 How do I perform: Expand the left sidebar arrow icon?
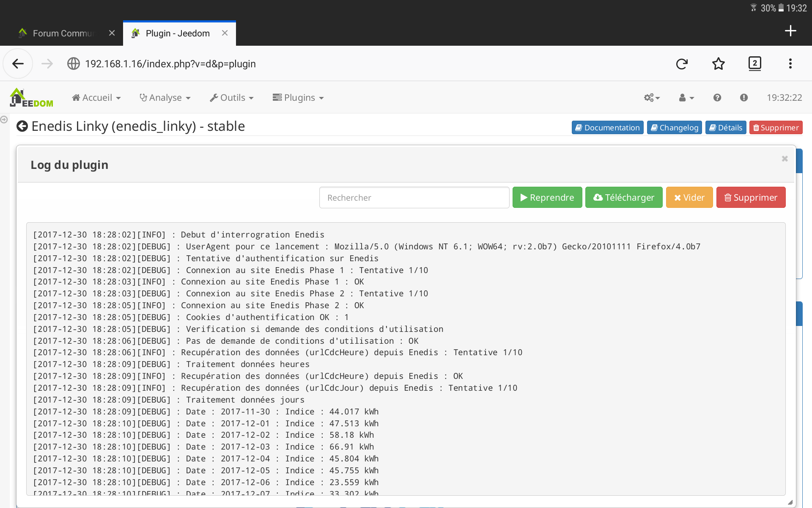(4, 120)
